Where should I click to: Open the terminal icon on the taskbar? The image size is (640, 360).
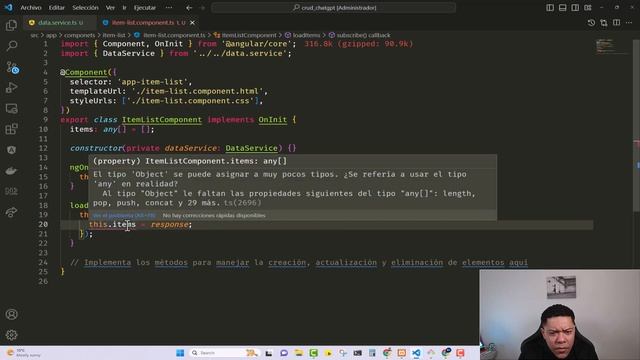358,353
